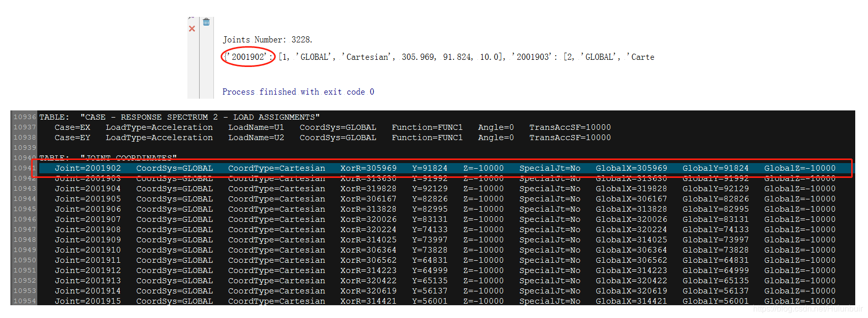
Task: Click line number 10938 in the gutter
Action: [25, 138]
